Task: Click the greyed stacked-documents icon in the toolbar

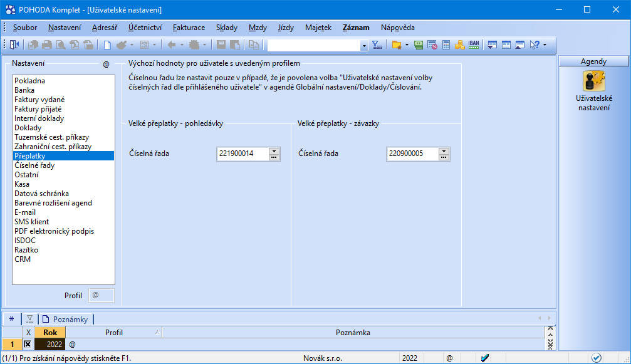Action: (33, 44)
